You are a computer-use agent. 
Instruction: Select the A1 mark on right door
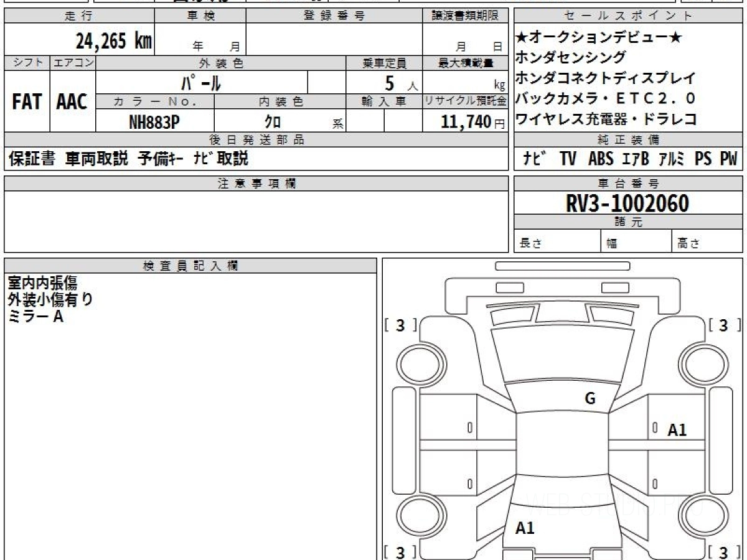pos(677,430)
